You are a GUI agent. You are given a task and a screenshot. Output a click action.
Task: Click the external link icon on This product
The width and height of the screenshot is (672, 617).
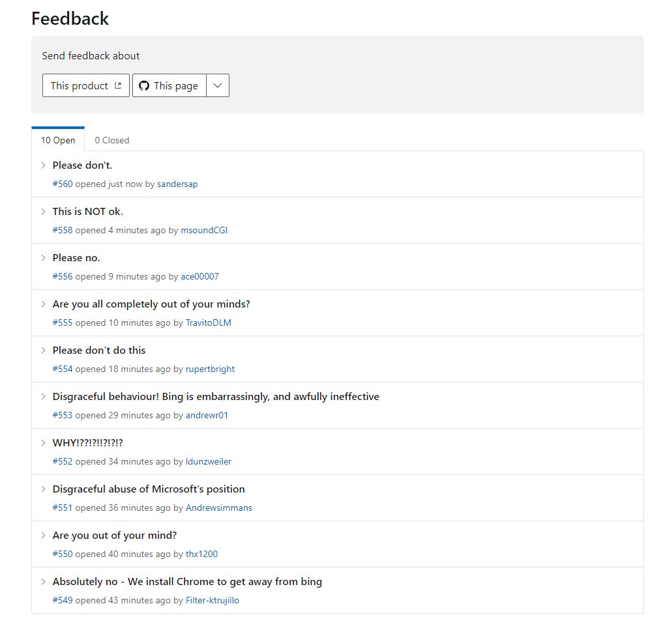118,85
